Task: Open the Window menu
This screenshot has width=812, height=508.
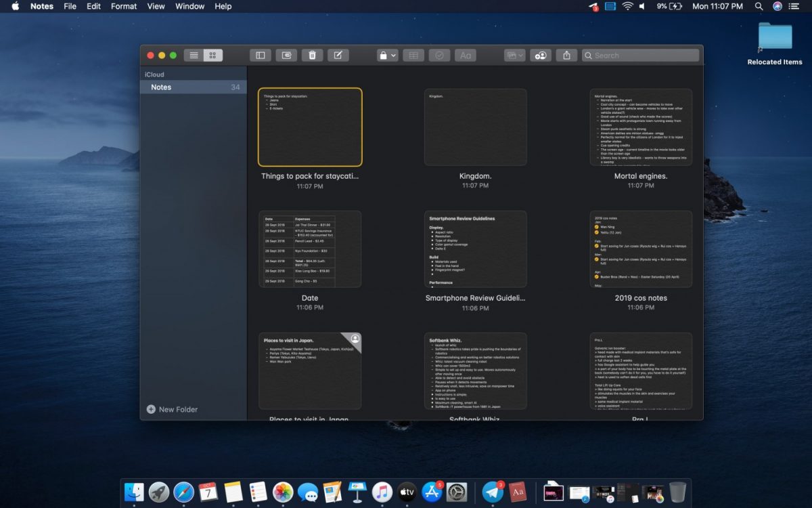Action: tap(189, 6)
